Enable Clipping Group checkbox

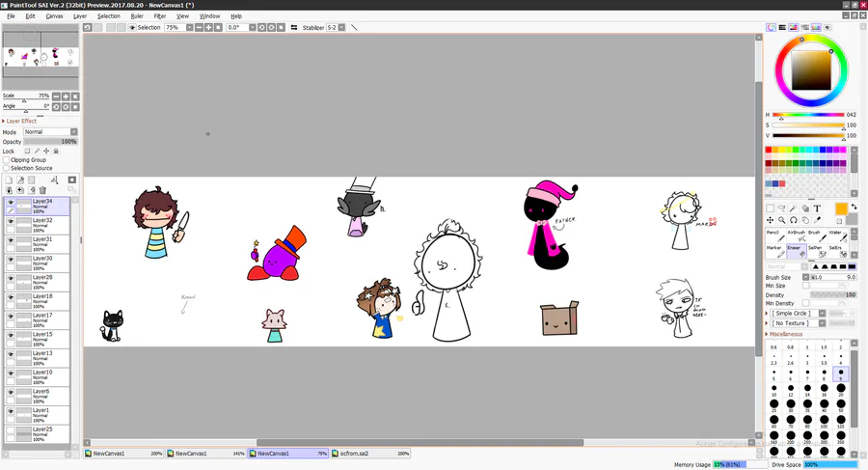coord(7,159)
